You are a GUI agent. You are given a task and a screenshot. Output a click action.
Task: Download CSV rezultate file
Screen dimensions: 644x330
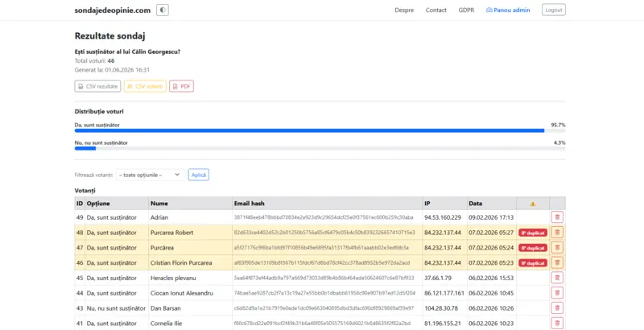(x=97, y=86)
